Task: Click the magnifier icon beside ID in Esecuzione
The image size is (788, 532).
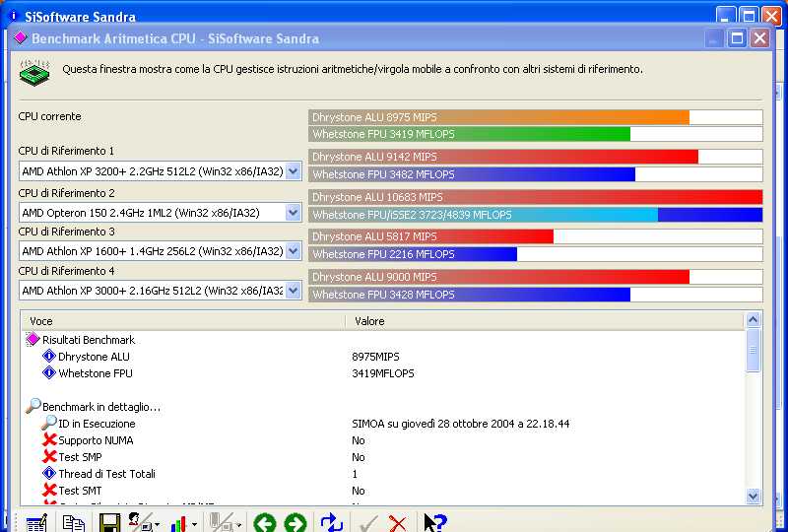Action: [x=48, y=423]
